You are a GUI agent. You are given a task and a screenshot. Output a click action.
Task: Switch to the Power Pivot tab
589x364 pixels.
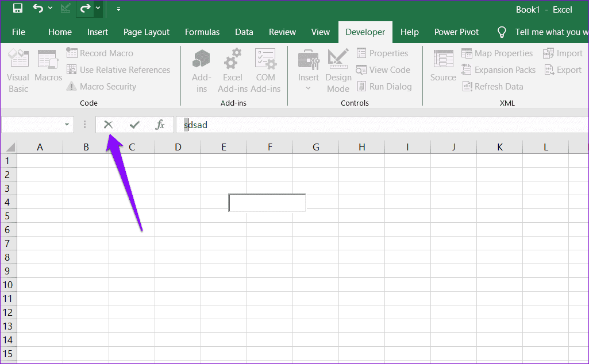point(456,32)
